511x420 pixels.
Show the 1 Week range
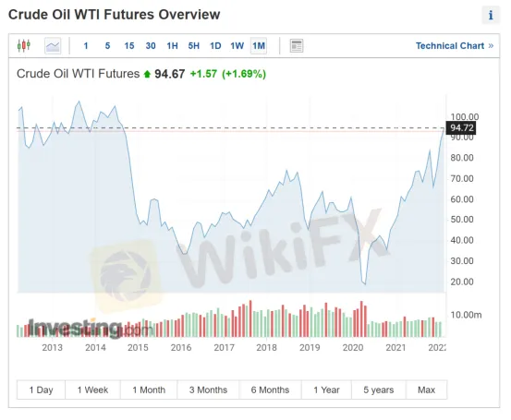[x=93, y=390]
